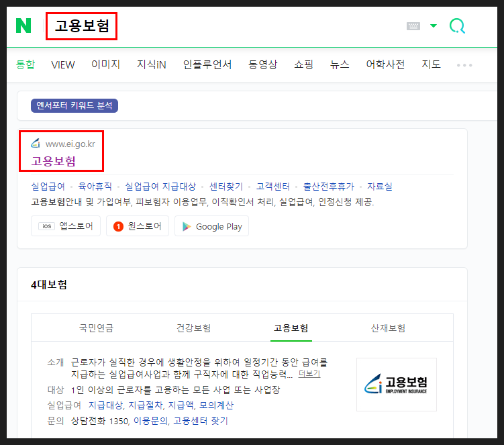
Task: Open the 실업급여 sublink
Action: click(x=48, y=187)
